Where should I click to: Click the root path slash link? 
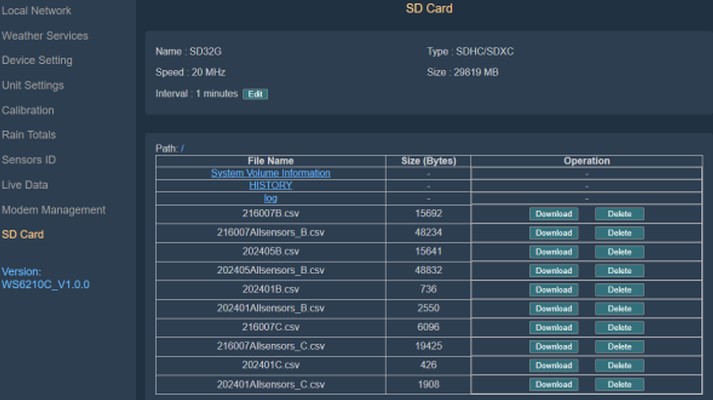click(182, 148)
